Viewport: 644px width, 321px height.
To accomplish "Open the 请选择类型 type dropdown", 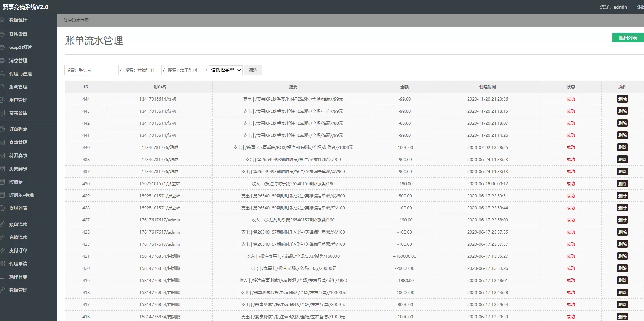I will click(x=225, y=70).
